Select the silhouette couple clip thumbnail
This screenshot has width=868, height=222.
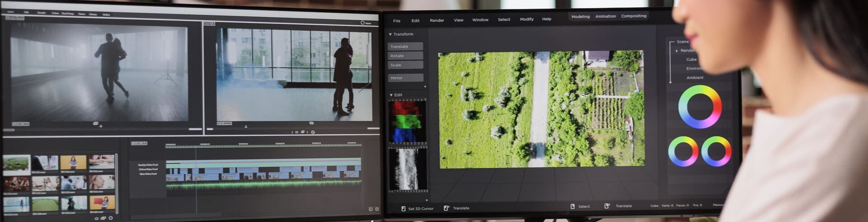click(74, 203)
